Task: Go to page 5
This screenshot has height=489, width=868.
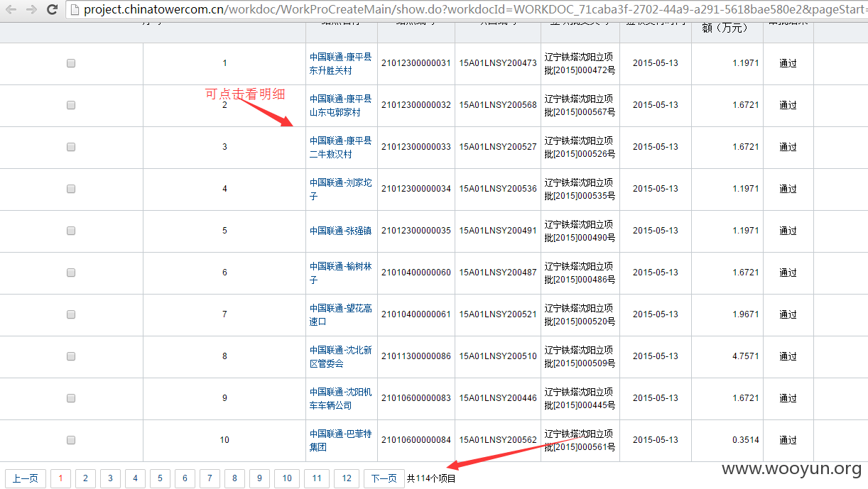Action: [160, 478]
